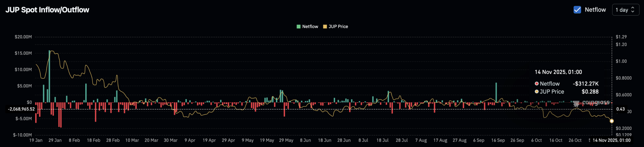Click the -$312.27K Netflow value in the tooltip
This screenshot has height=147, width=644.
click(585, 84)
